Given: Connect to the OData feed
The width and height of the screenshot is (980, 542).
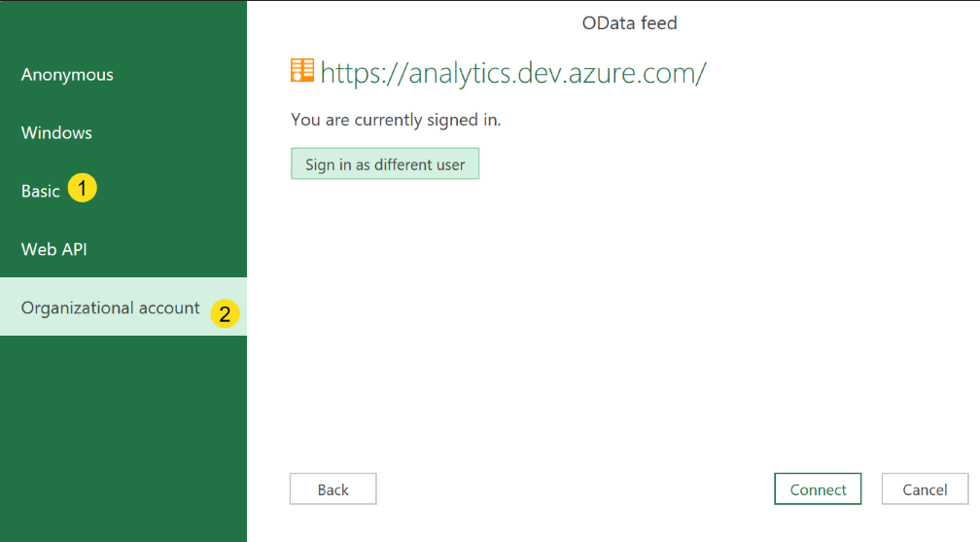Looking at the screenshot, I should point(818,488).
